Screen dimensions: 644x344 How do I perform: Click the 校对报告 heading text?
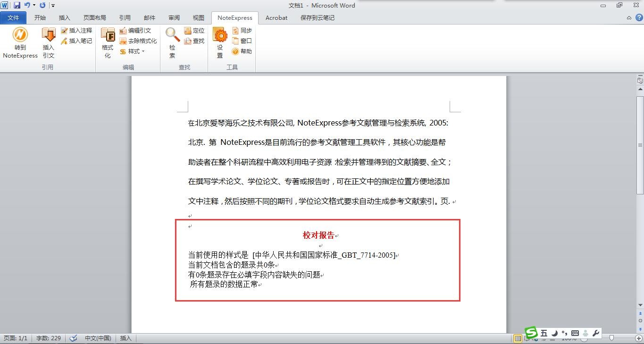click(x=318, y=235)
